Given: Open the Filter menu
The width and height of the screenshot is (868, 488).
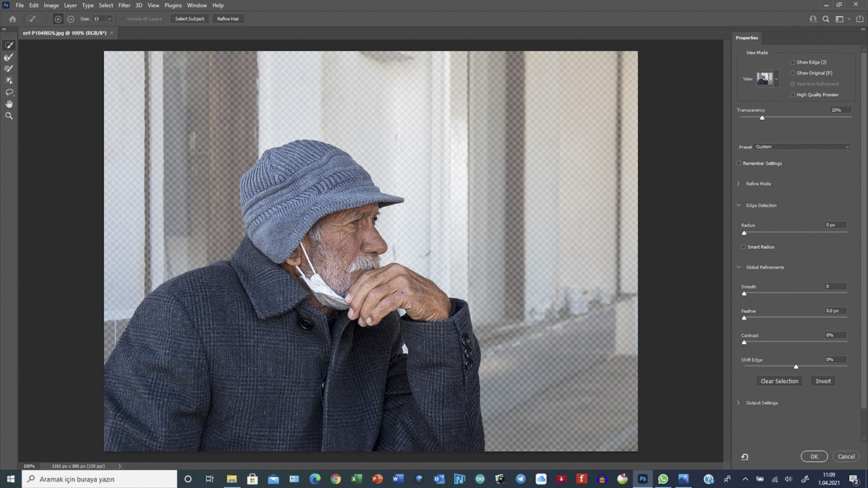Looking at the screenshot, I should pos(124,5).
